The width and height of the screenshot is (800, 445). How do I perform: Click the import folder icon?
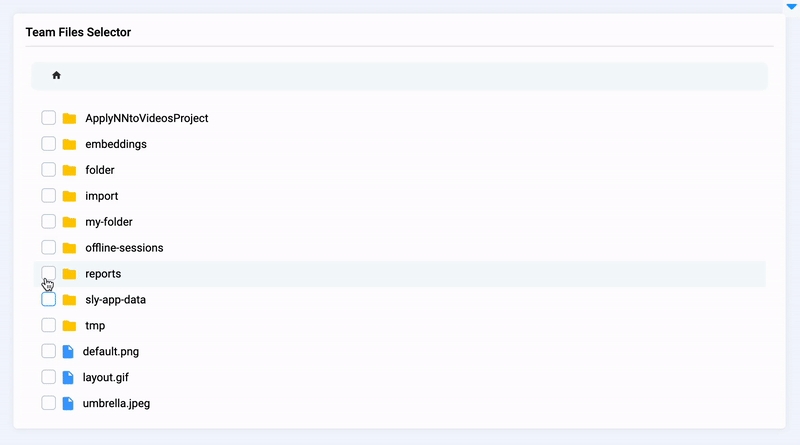pyautogui.click(x=69, y=196)
